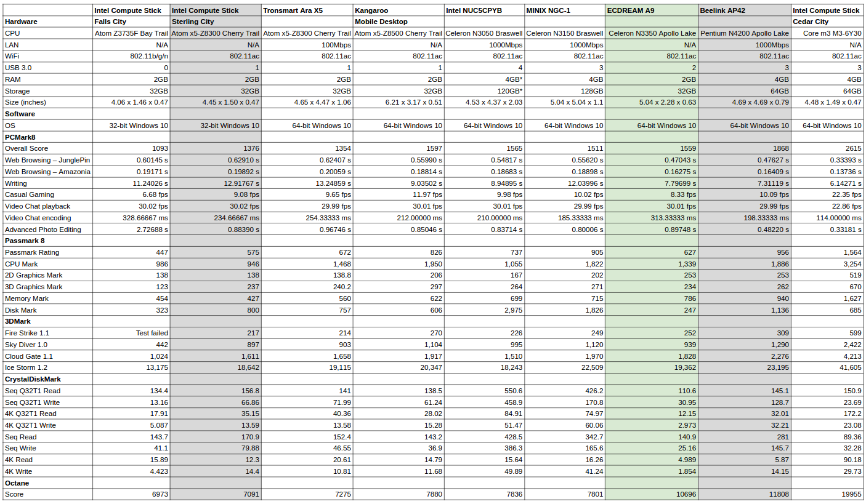Click the '6.21 x 3.17 x 0.51' size cell

[399, 102]
